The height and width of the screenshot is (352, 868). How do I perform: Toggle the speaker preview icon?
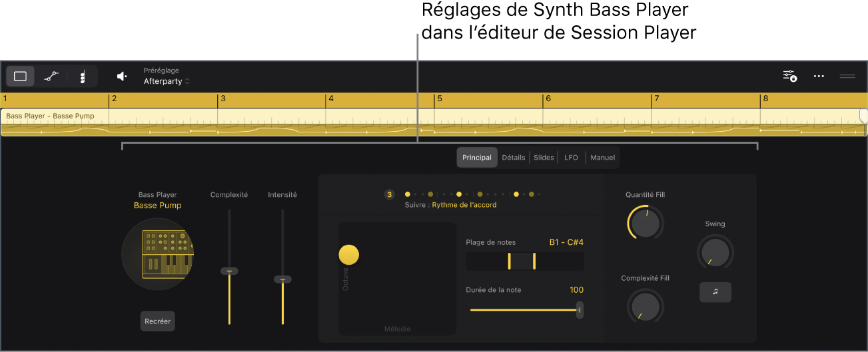coord(122,77)
